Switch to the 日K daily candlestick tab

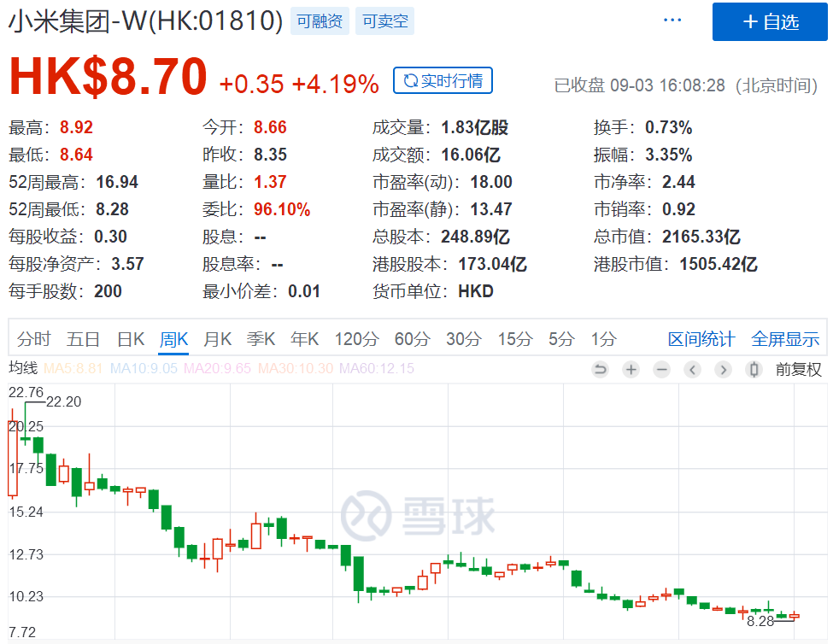130,338
